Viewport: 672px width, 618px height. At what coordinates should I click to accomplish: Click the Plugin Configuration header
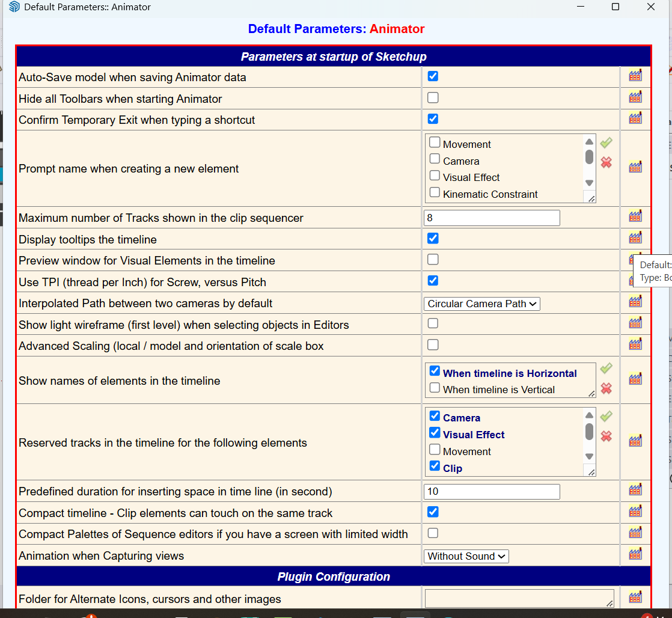[334, 577]
